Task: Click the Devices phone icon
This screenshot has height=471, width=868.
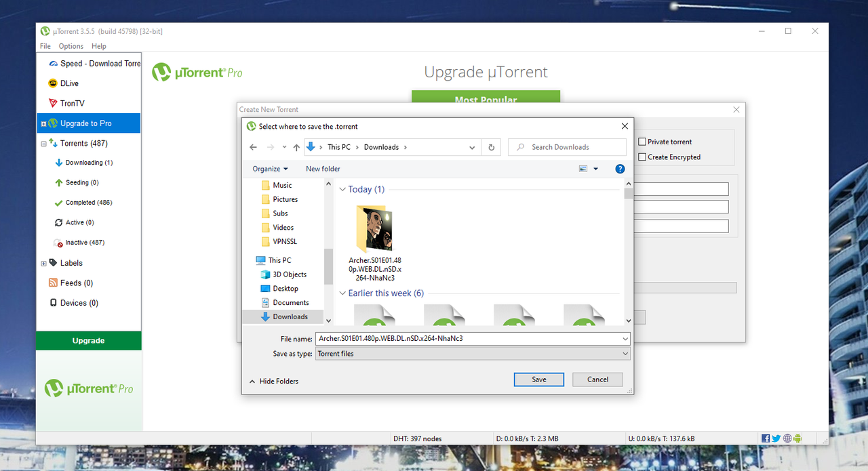Action: (53, 303)
